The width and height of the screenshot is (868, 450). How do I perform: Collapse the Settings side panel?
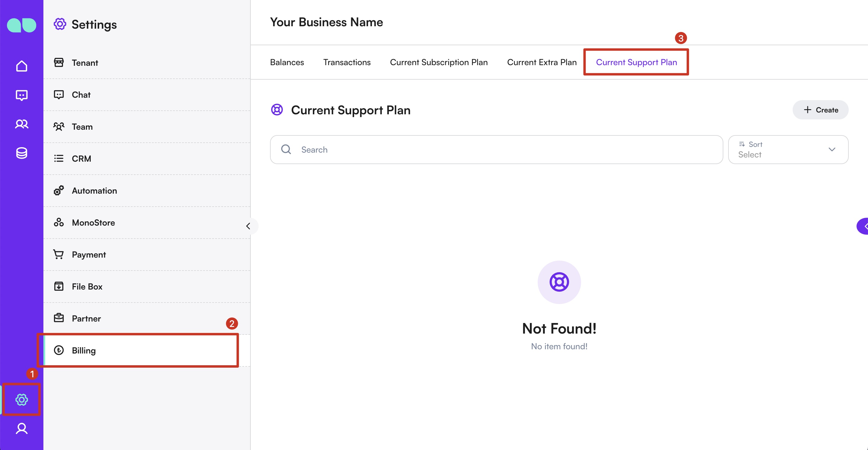point(248,226)
